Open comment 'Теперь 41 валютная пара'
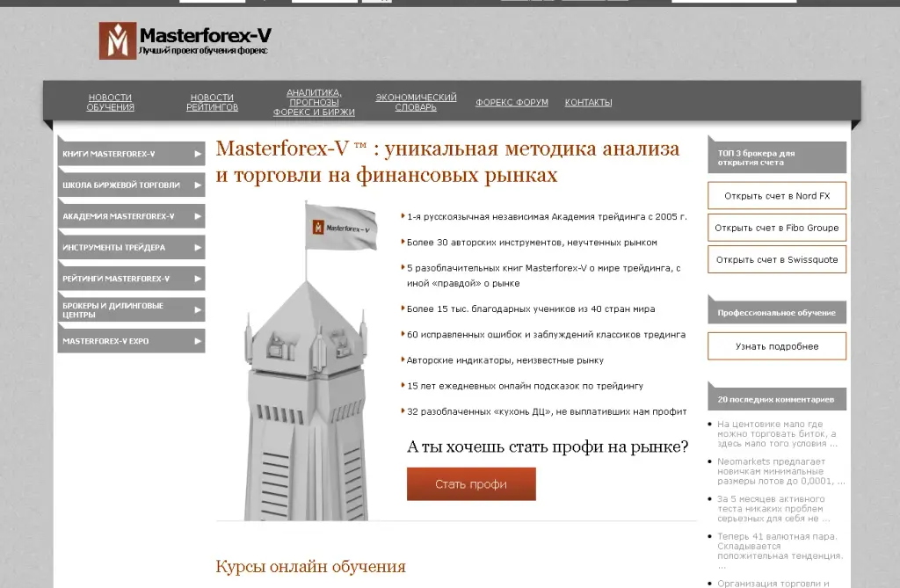This screenshot has width=900, height=588. [x=780, y=551]
